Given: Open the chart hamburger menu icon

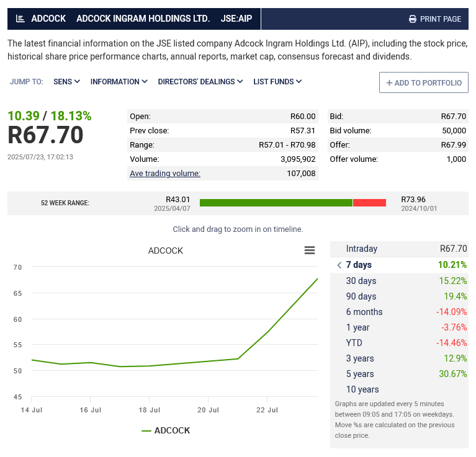Looking at the screenshot, I should tap(309, 250).
